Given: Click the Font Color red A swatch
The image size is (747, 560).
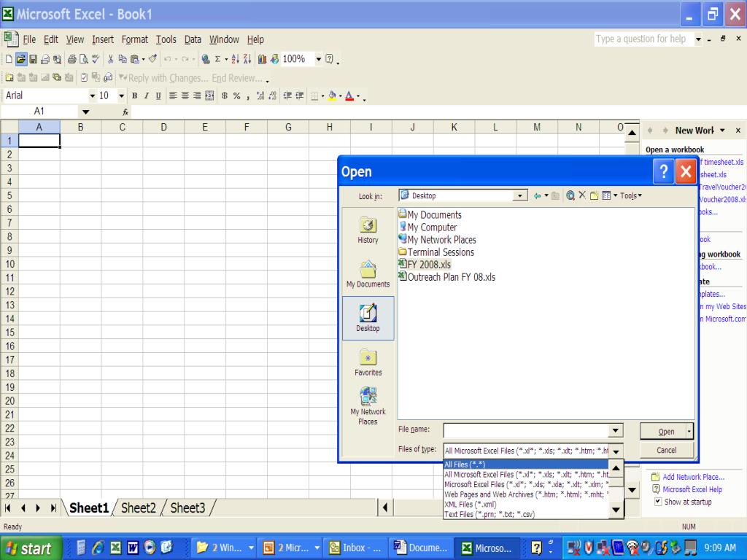Looking at the screenshot, I should [349, 96].
